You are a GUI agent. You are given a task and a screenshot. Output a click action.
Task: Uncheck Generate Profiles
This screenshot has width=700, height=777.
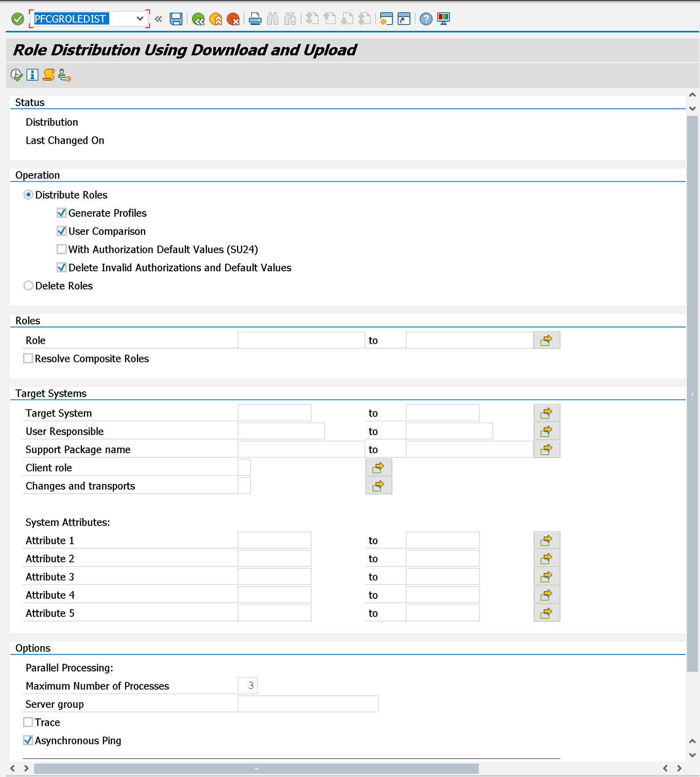pos(61,213)
